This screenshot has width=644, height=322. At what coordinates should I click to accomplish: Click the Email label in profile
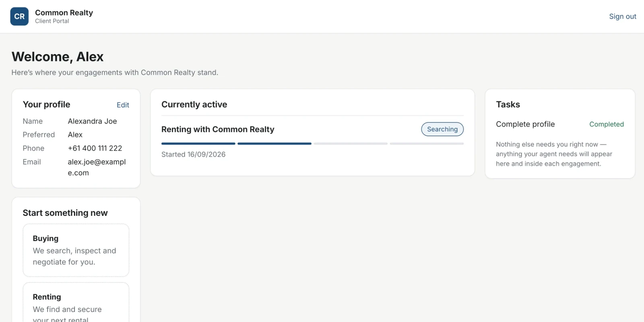pos(32,162)
